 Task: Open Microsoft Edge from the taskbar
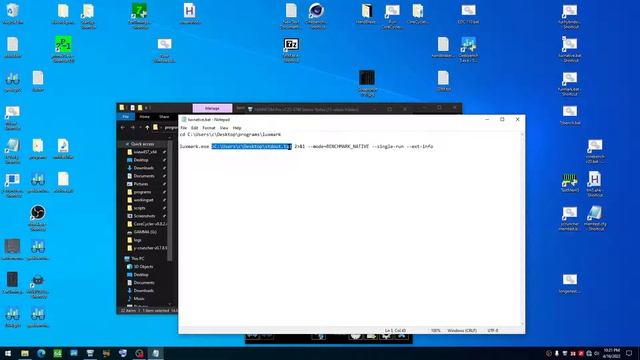(41, 353)
